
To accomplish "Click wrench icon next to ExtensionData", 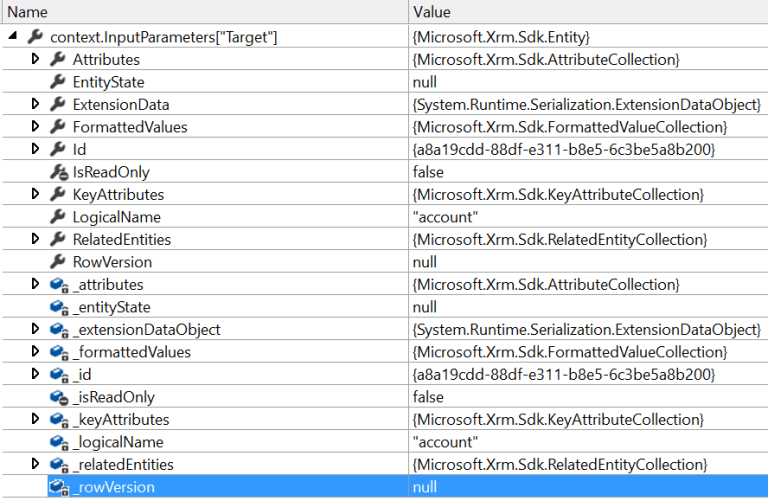I will pyautogui.click(x=58, y=104).
